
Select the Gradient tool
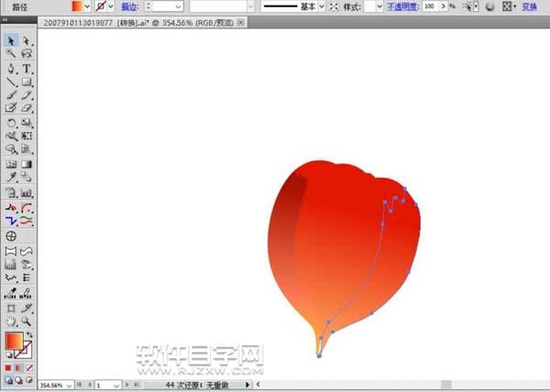click(27, 164)
